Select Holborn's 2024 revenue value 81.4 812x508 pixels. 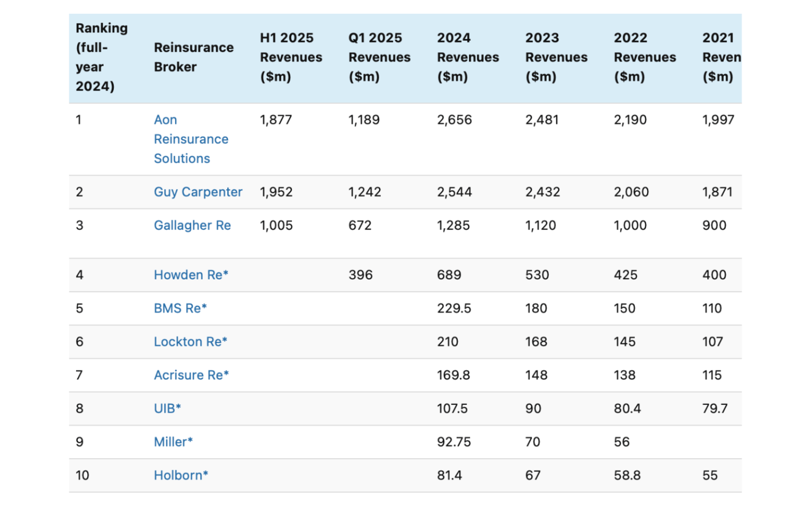click(x=450, y=475)
